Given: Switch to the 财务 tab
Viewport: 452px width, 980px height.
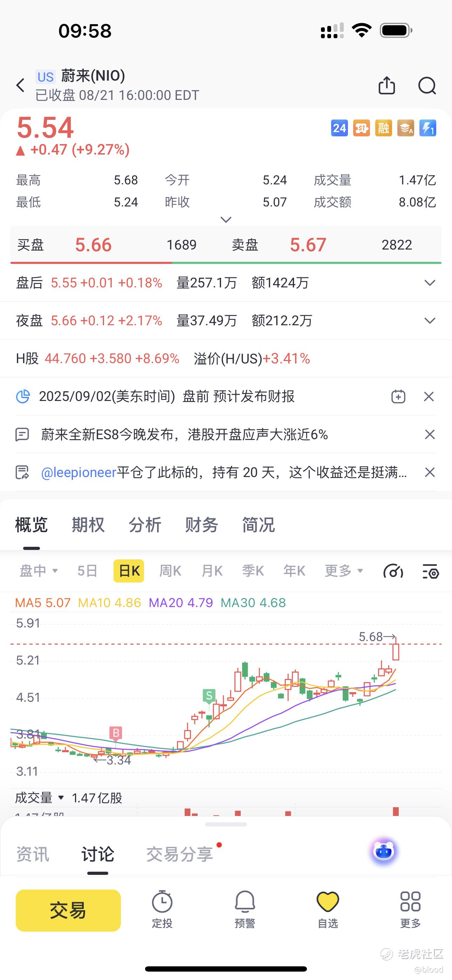Looking at the screenshot, I should point(201,525).
